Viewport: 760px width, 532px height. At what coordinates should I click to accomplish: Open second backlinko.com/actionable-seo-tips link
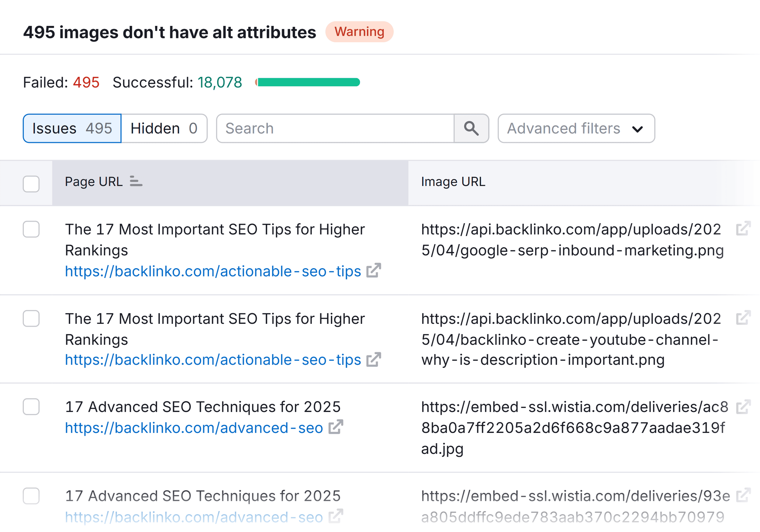point(213,360)
